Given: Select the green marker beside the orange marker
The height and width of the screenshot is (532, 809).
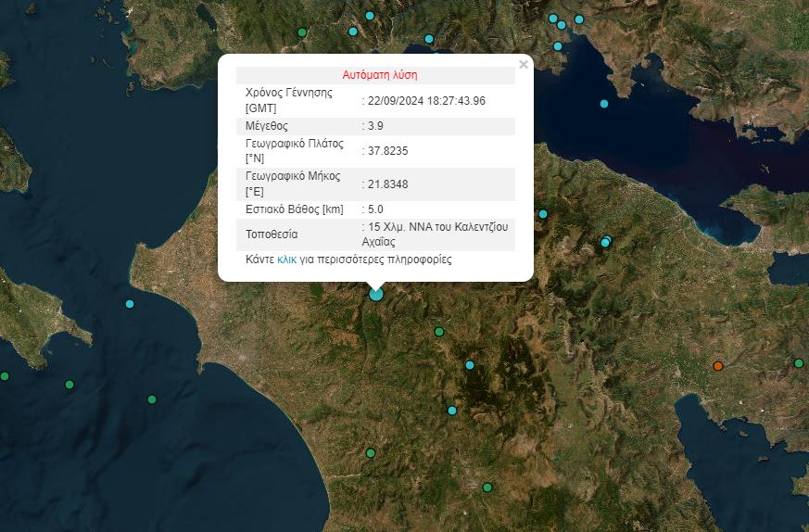Looking at the screenshot, I should coord(799,363).
